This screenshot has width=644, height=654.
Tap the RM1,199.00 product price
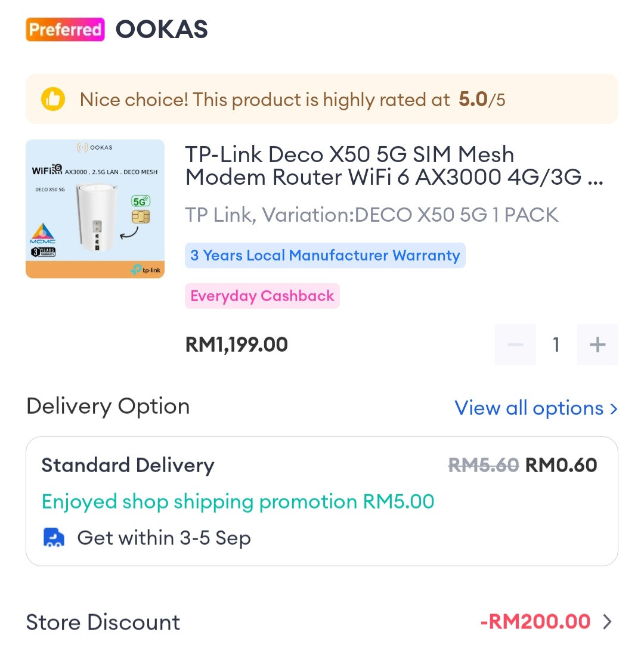point(237,344)
